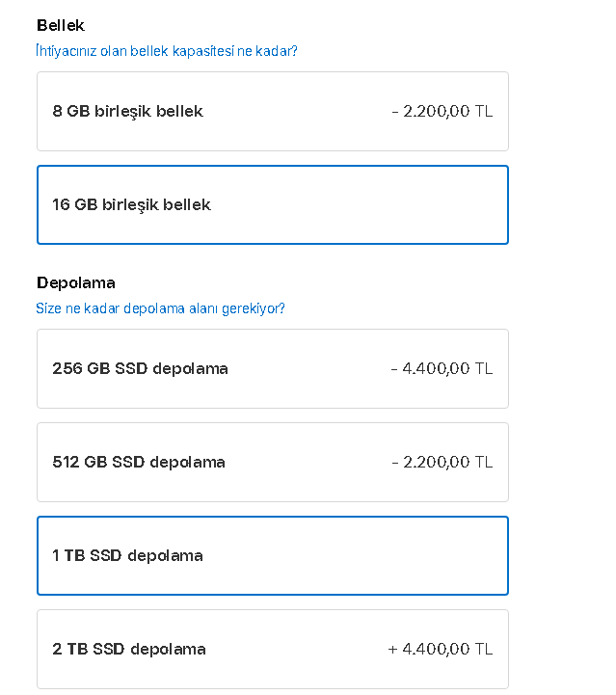This screenshot has width=616, height=695.
Task: Open the 'Size ne kadar depolama alanı gerekiyor?' link
Action: pyautogui.click(x=161, y=308)
